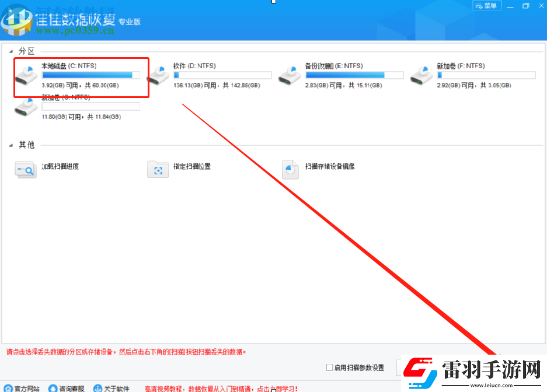Image resolution: width=547 pixels, height=392 pixels.
Task: Enable the 启用扫描参数设置 checkbox
Action: [329, 367]
